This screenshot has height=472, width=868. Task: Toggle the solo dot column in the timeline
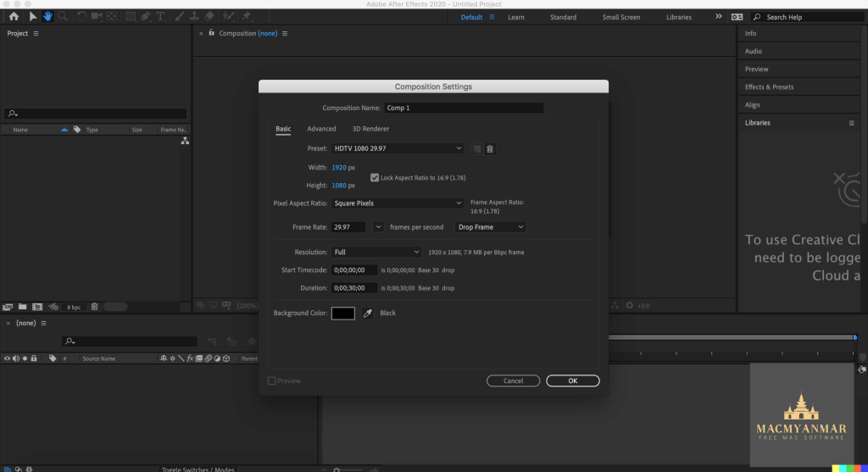click(25, 358)
